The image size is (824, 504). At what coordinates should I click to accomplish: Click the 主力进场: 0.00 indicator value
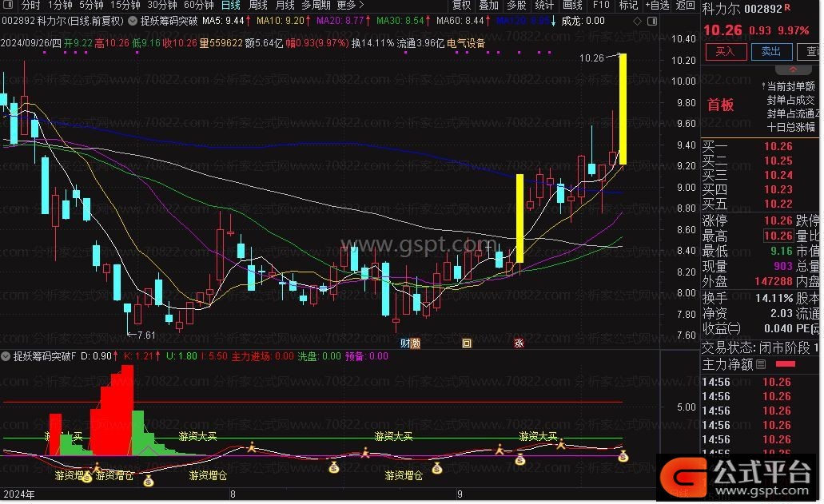tap(263, 356)
